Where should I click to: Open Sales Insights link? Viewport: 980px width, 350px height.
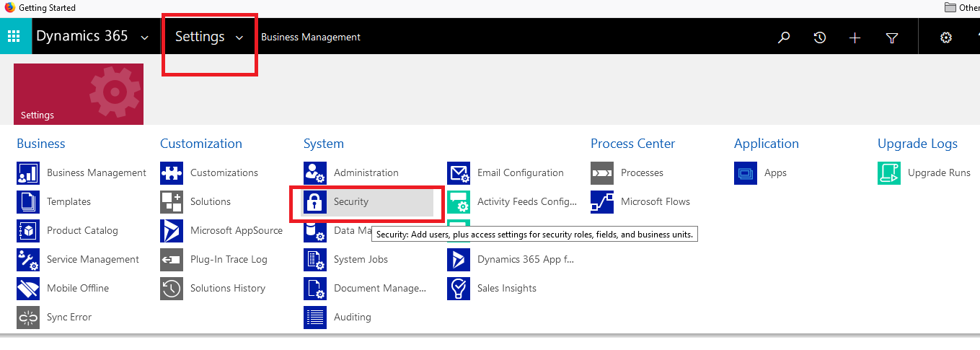pyautogui.click(x=507, y=289)
